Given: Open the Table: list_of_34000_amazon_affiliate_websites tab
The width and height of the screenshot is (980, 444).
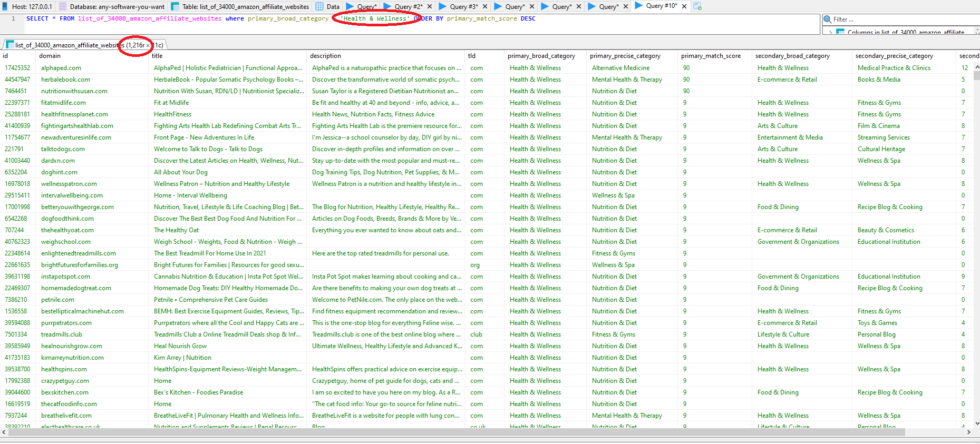Looking at the screenshot, I should point(240,7).
